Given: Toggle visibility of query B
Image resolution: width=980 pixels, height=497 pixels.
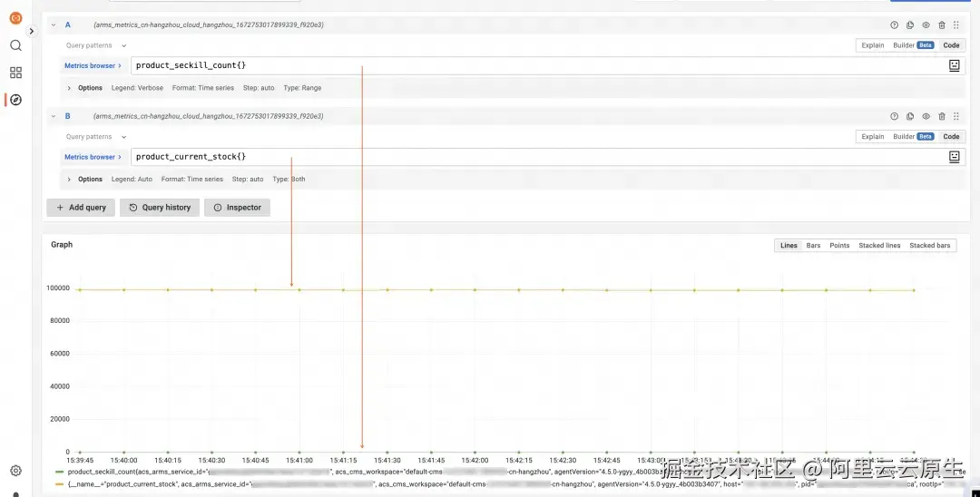Looking at the screenshot, I should click(926, 116).
